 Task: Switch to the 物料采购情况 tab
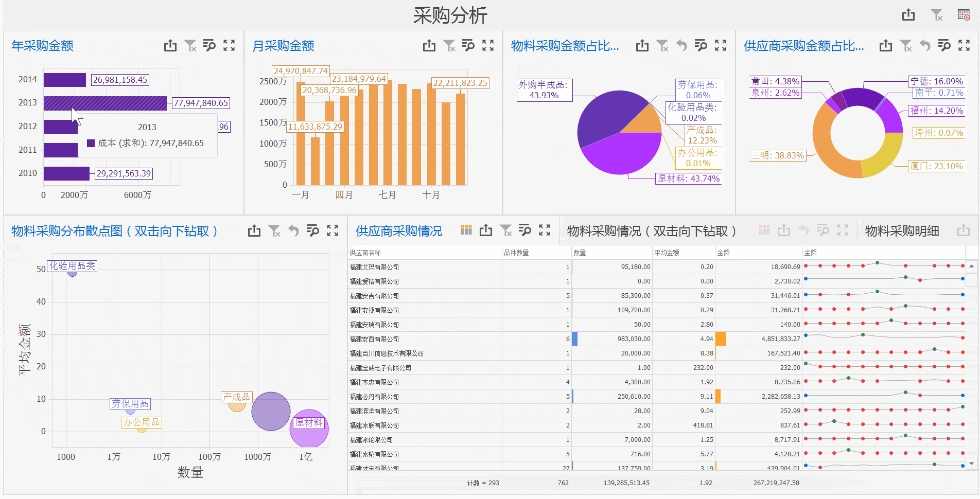[x=651, y=231]
